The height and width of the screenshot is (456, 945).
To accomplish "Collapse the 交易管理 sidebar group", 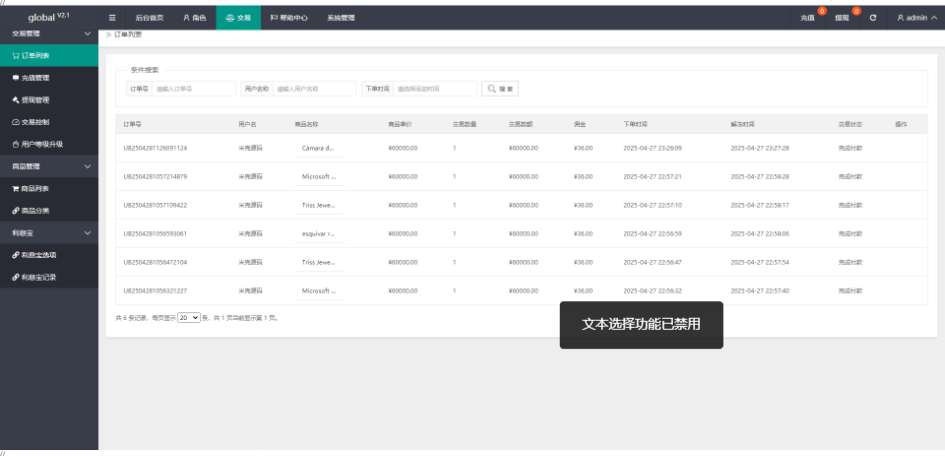I will click(48, 34).
